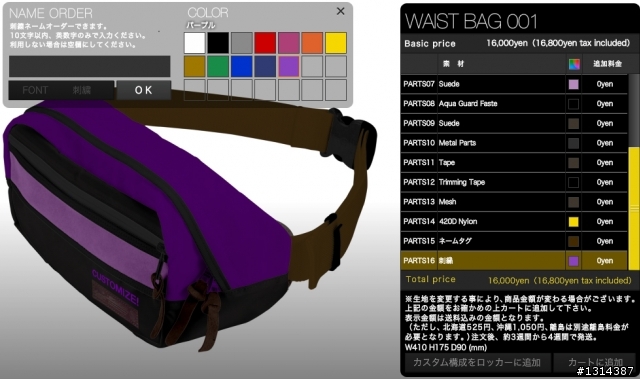Click the 素材 column header
This screenshot has width=640, height=379.
coord(453,64)
